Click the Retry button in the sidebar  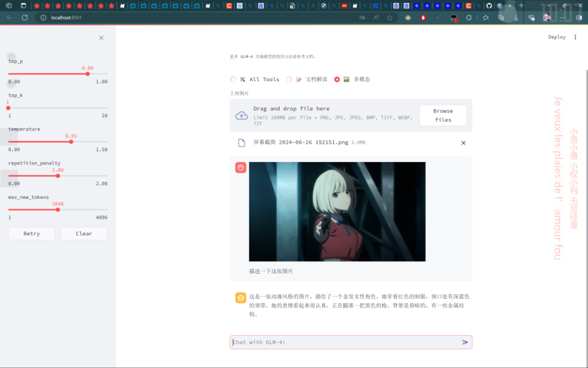pyautogui.click(x=31, y=233)
